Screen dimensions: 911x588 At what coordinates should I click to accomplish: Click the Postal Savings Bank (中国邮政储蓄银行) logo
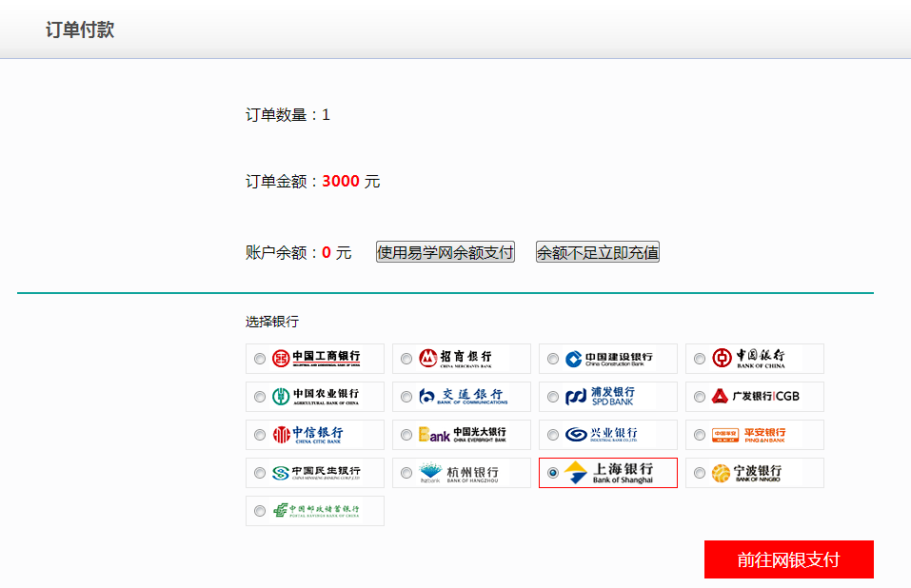click(x=316, y=511)
